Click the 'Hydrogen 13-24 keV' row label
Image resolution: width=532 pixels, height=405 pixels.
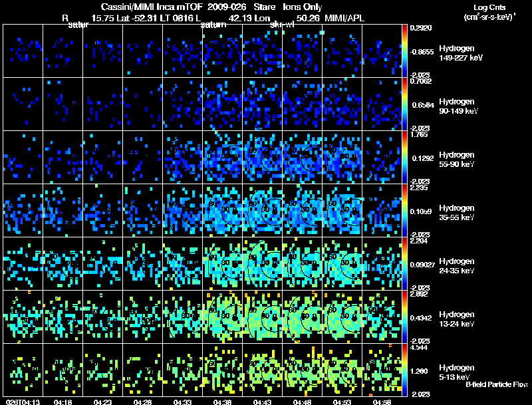457,319
